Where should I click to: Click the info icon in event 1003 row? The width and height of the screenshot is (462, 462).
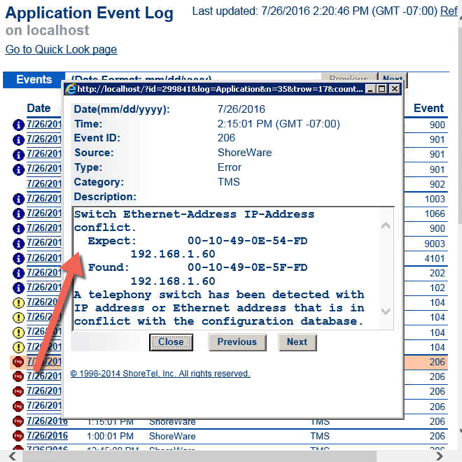[18, 199]
